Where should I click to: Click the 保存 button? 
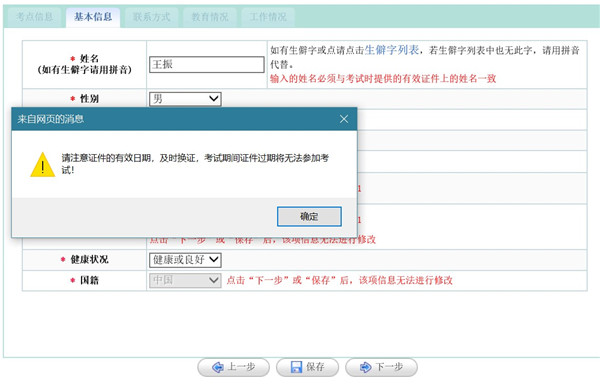pyautogui.click(x=307, y=367)
